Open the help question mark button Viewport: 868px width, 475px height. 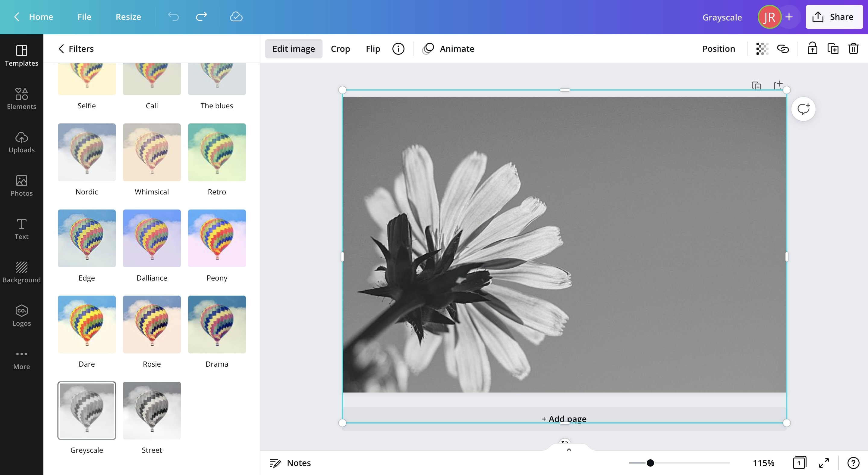[853, 463]
